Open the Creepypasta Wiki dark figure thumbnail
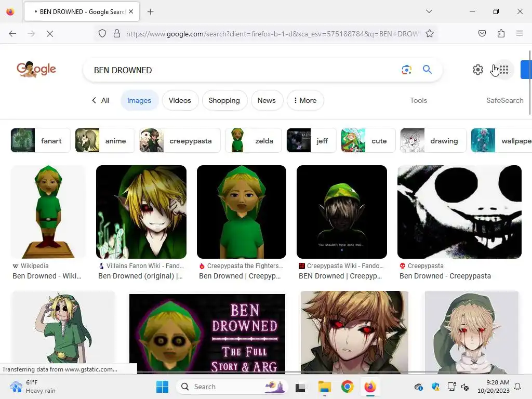532x399 pixels. click(342, 212)
